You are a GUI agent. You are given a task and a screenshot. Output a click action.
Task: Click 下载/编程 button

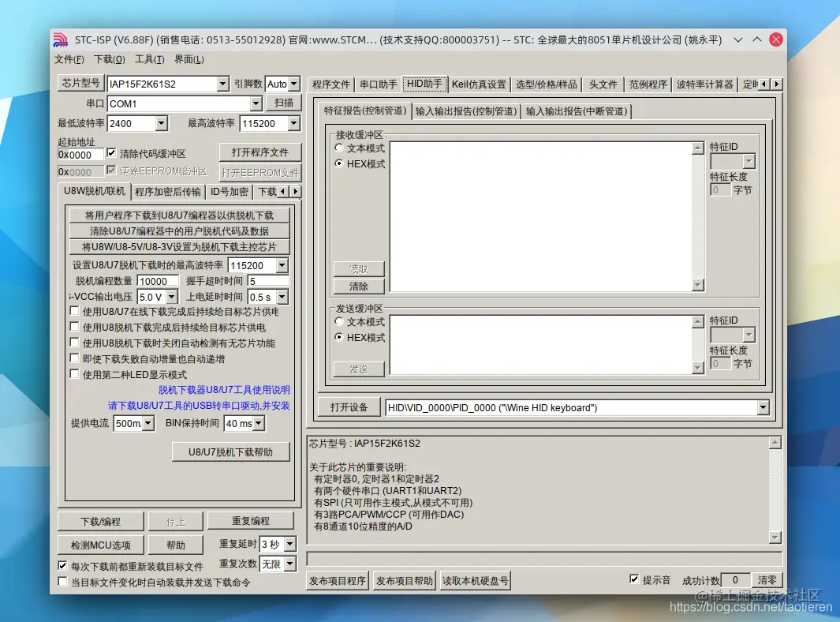coord(101,521)
